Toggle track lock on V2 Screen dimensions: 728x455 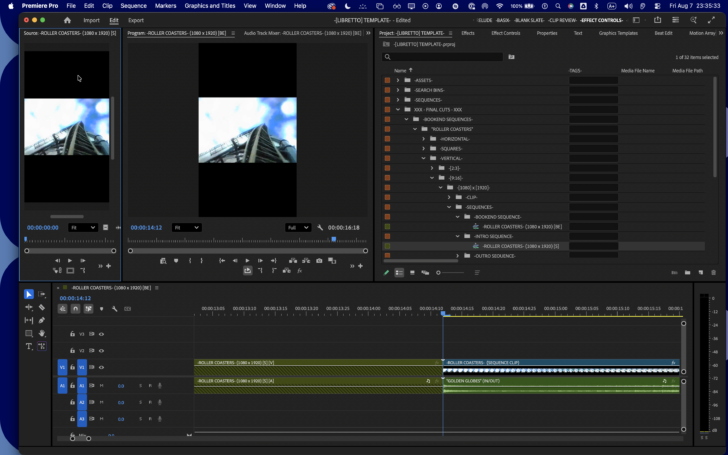point(72,351)
